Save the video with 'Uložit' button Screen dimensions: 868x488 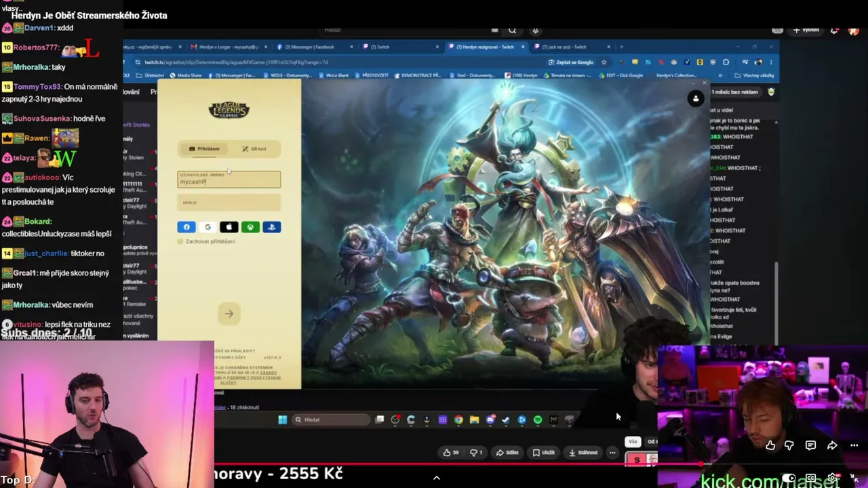pyautogui.click(x=544, y=452)
